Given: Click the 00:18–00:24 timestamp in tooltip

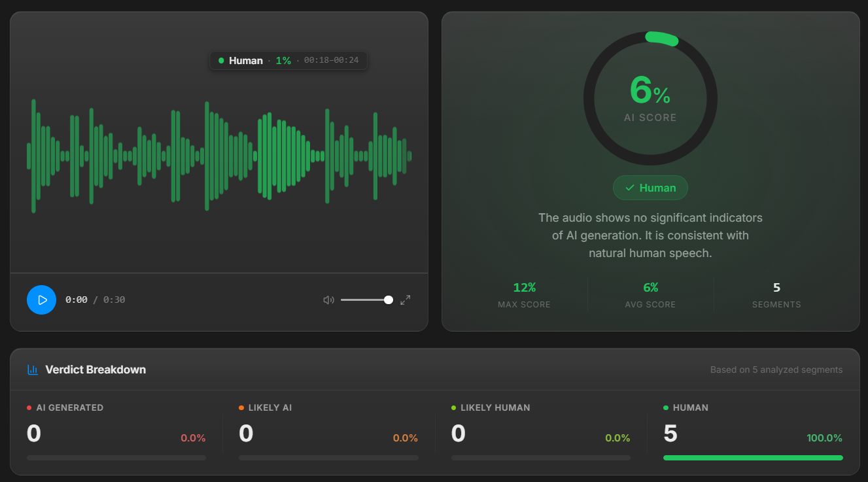Looking at the screenshot, I should point(331,60).
